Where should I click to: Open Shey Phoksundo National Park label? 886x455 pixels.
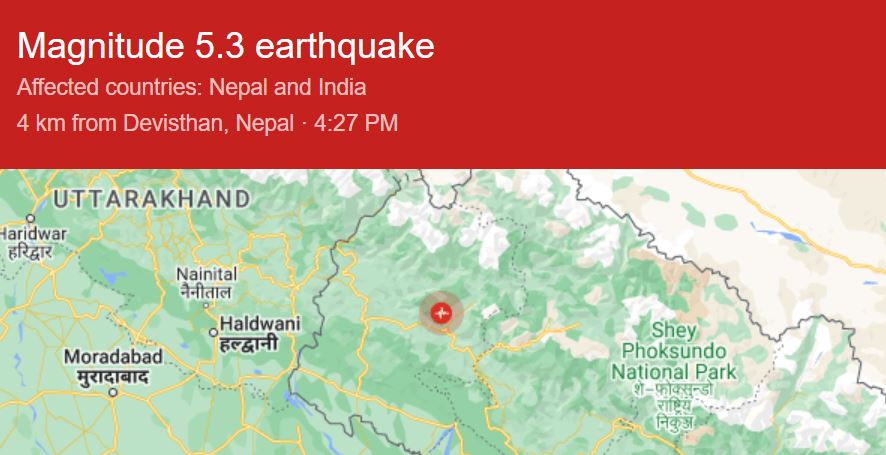pyautogui.click(x=672, y=351)
